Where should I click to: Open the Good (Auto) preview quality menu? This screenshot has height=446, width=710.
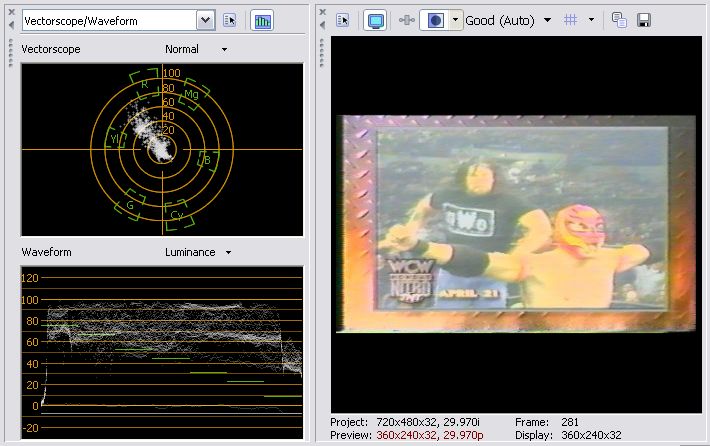coord(547,20)
